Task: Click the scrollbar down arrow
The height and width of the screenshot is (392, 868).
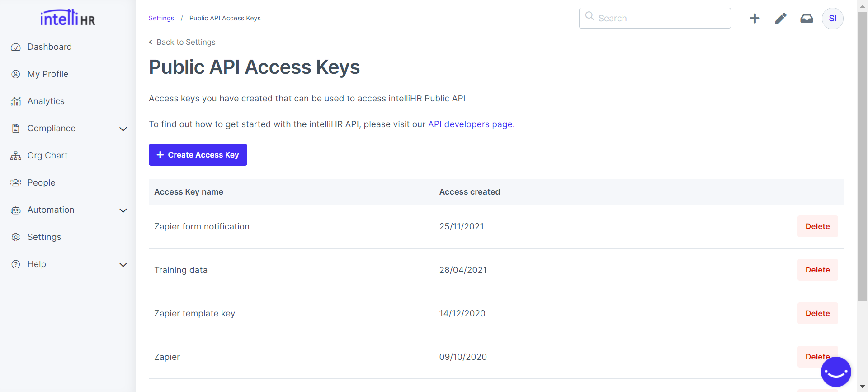Action: point(862,387)
